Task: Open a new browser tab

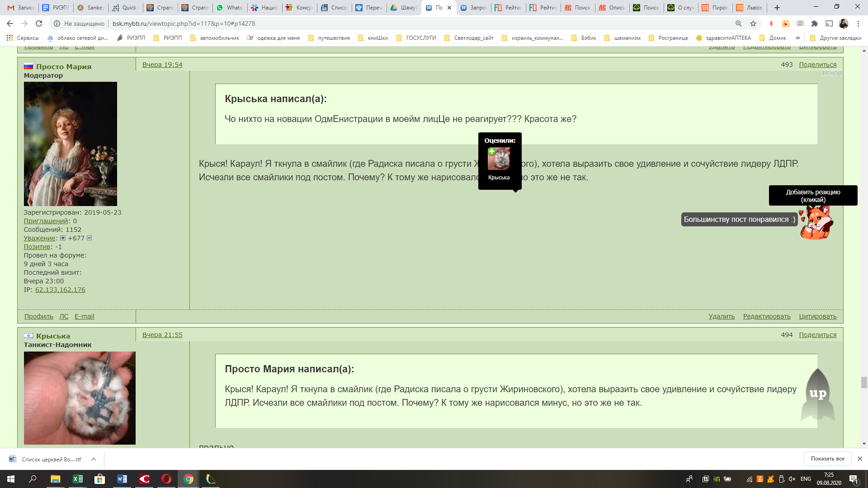Action: coord(777,8)
